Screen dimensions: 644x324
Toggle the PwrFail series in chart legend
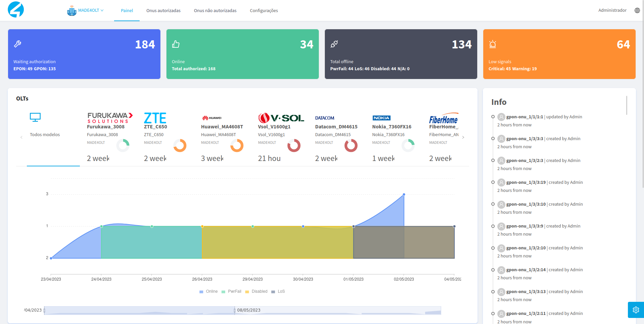click(231, 291)
